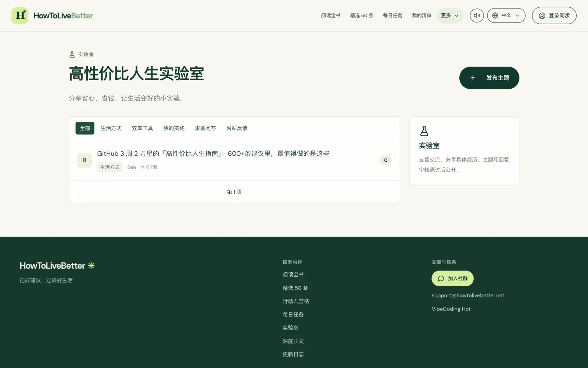Image resolution: width=588 pixels, height=368 pixels.
Task: Click the 生活方式 tag on the thread
Action: click(x=110, y=167)
